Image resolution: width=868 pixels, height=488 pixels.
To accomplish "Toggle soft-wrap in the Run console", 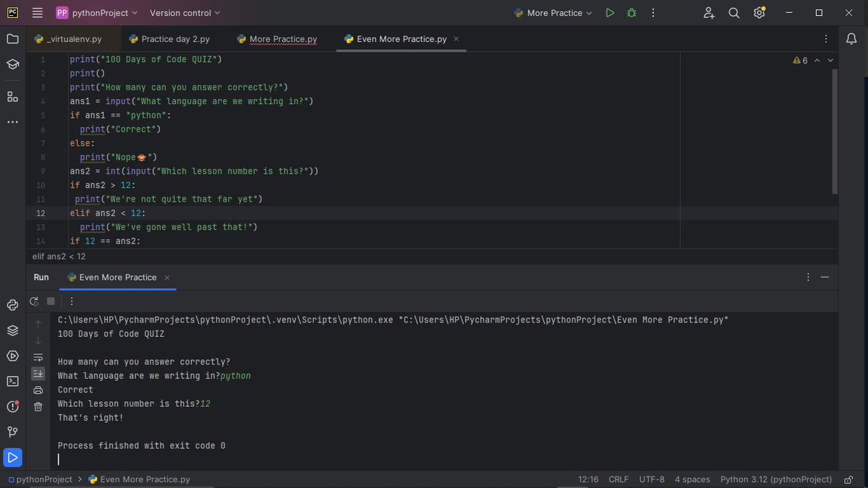I will (x=38, y=356).
